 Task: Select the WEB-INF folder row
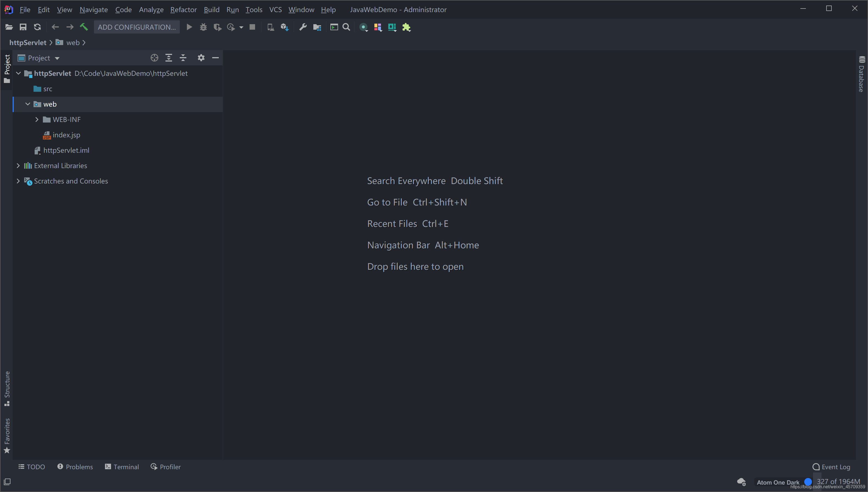[118, 119]
